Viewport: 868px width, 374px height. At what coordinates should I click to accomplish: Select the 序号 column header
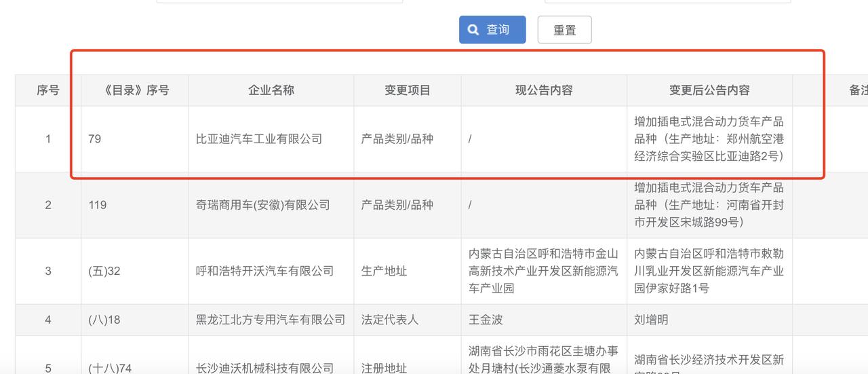point(48,90)
